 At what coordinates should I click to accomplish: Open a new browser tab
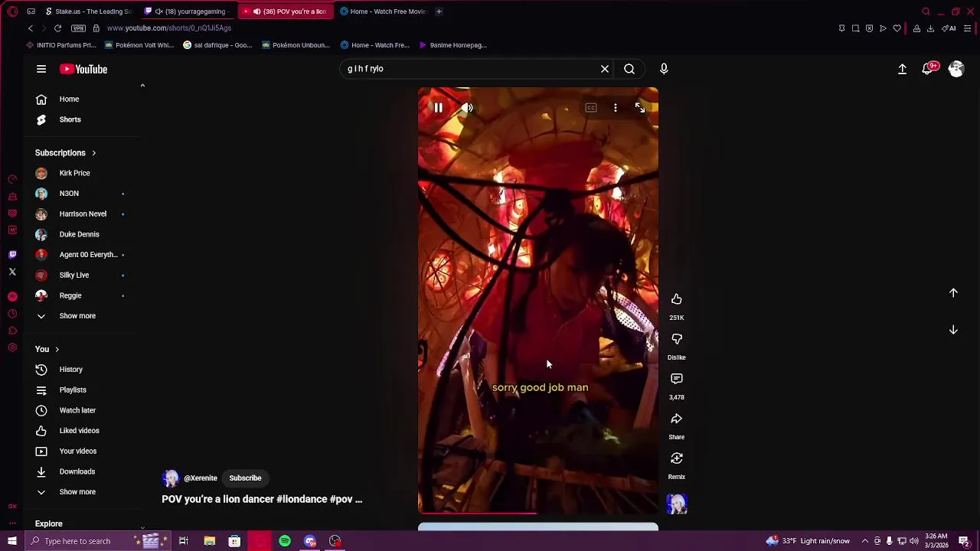click(x=439, y=11)
